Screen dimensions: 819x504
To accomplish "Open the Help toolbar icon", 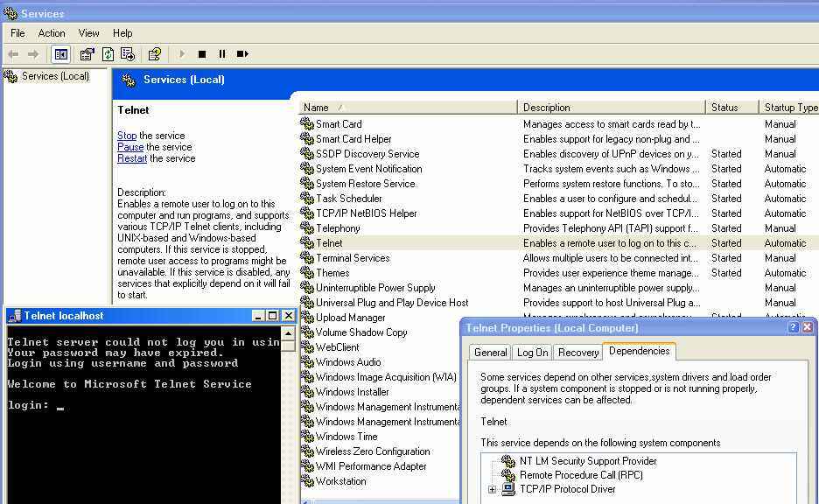I will click(155, 53).
